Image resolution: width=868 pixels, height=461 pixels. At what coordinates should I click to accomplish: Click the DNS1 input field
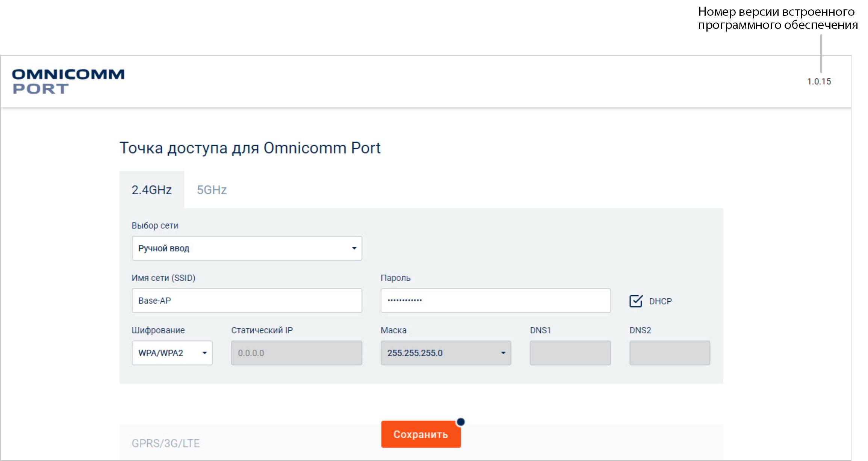570,353
